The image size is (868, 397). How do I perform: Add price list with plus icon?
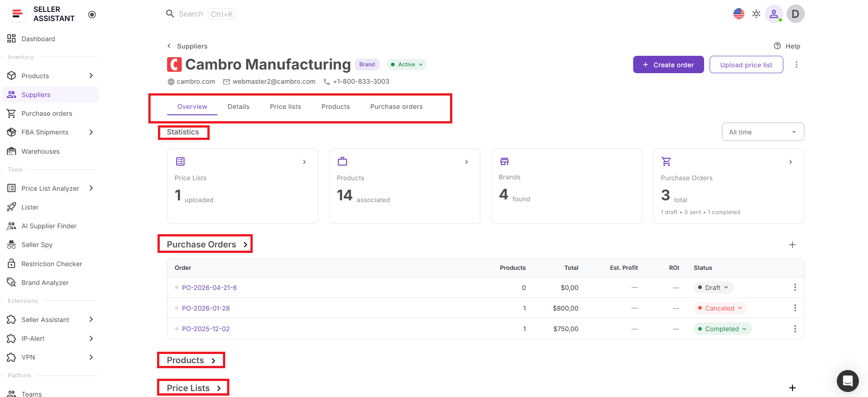792,388
